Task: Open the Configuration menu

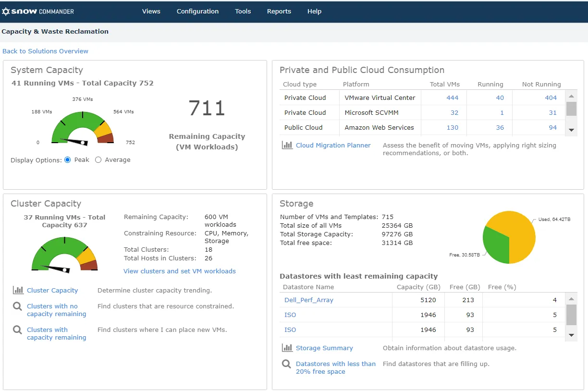Action: tap(197, 11)
